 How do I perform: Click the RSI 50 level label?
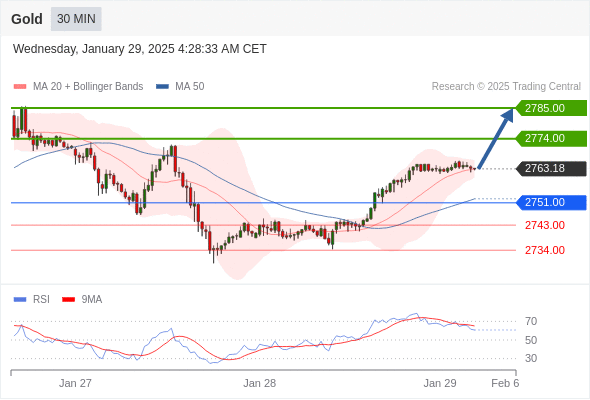coord(531,340)
